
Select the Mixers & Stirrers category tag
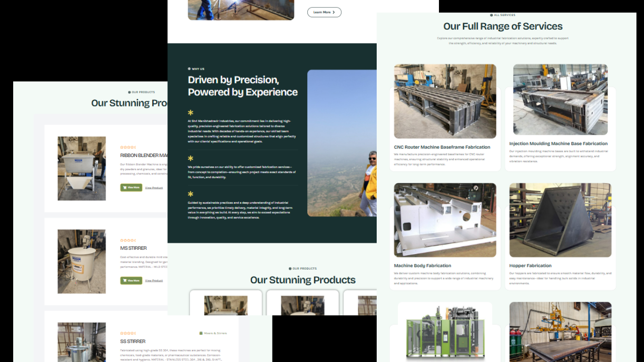213,333
